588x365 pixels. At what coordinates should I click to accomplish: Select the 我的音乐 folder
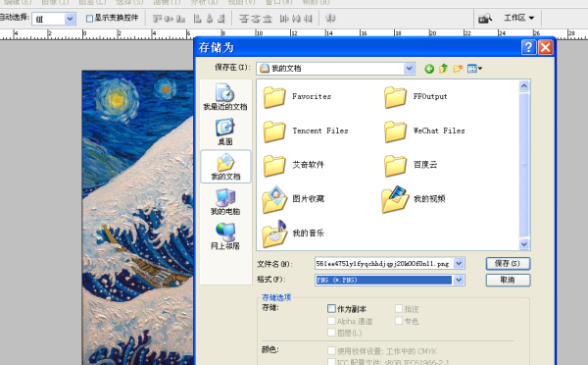[293, 234]
